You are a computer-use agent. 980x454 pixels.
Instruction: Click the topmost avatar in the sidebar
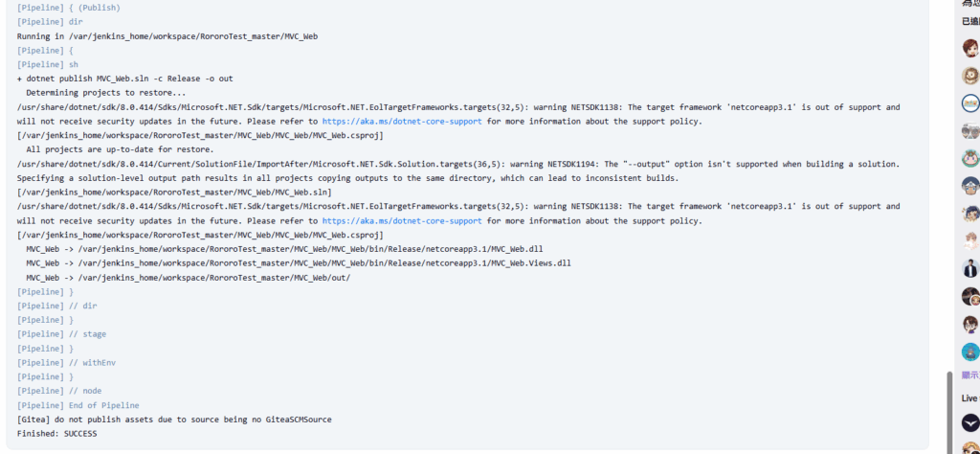click(969, 48)
